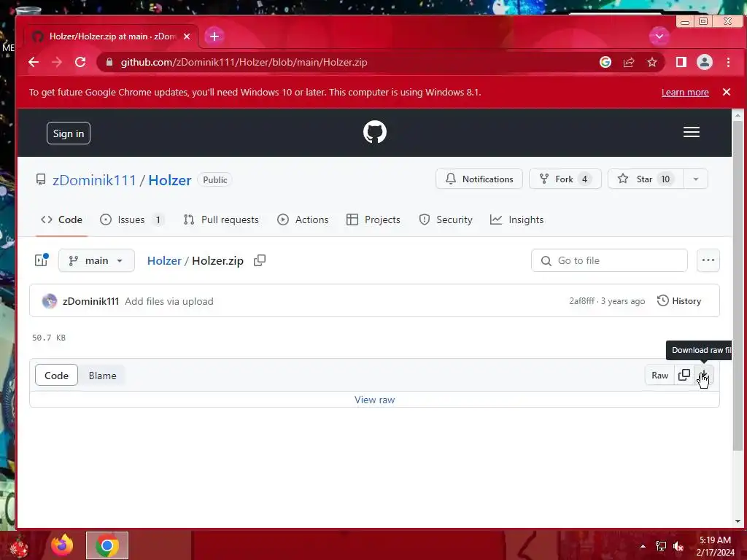Open the tab search dropdown
Screen dimensions: 747x560
click(x=659, y=36)
